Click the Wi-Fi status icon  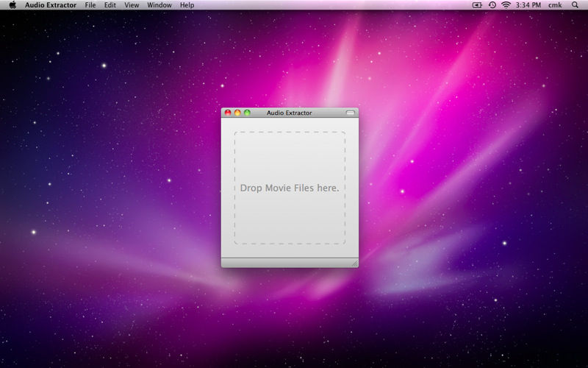pos(506,5)
